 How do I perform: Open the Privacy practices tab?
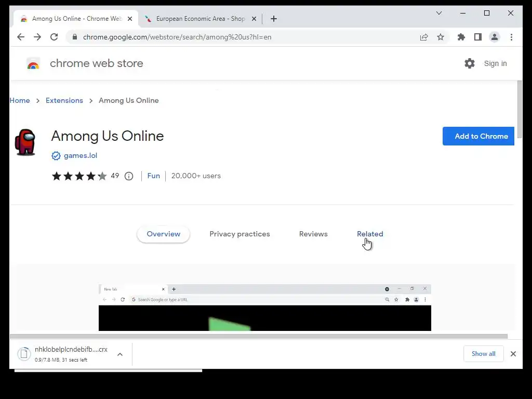coord(240,234)
